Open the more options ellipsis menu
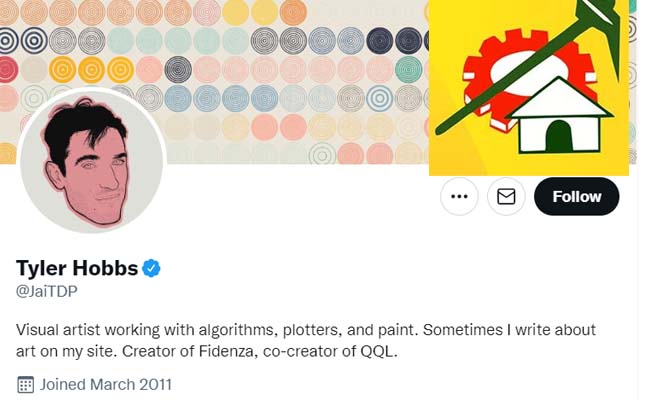 [x=459, y=196]
